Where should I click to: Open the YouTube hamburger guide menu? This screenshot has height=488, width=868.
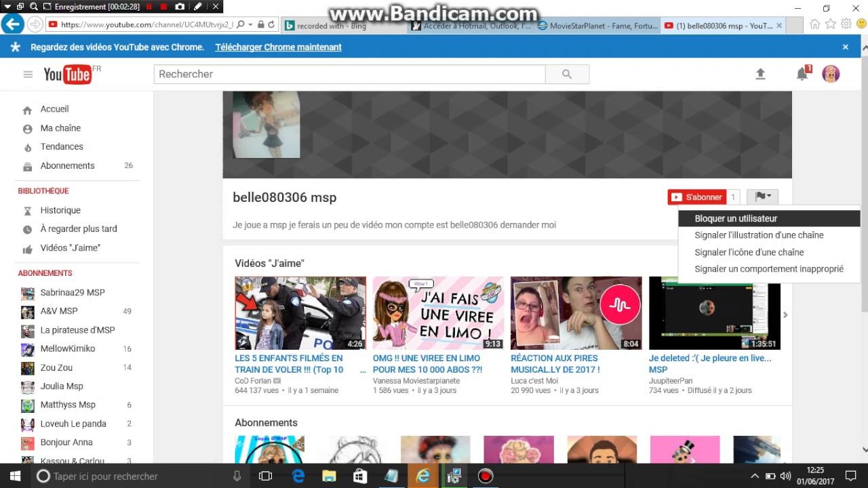(28, 75)
